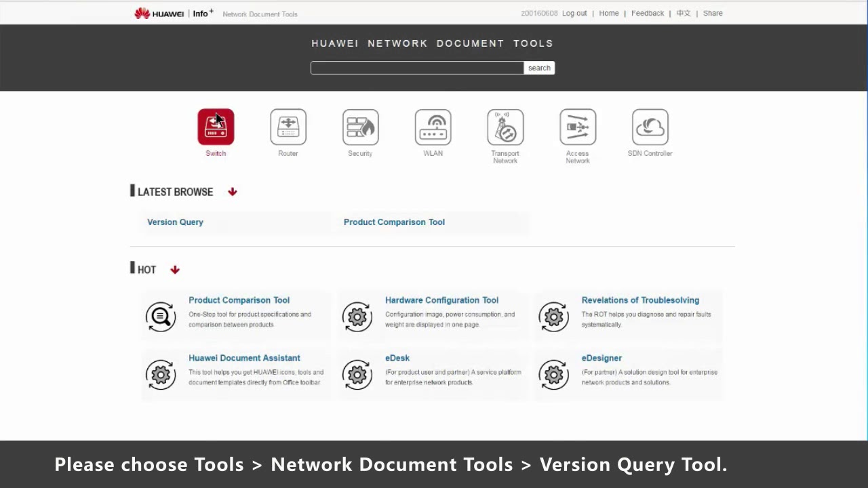
Task: Click the eDesigner gear icon
Action: (554, 374)
